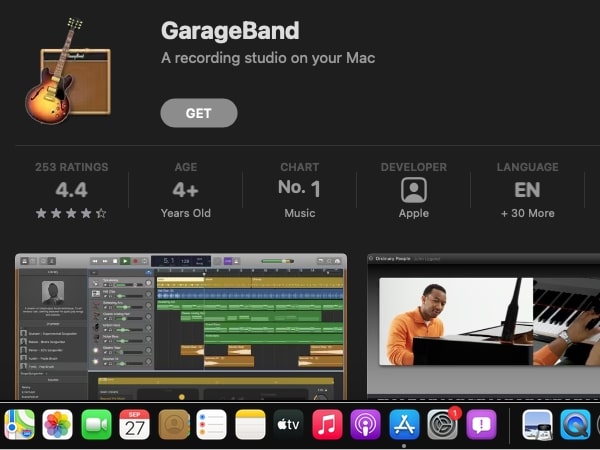Open Podcasts from the dock
Screen dimensions: 600x450
[x=366, y=425]
